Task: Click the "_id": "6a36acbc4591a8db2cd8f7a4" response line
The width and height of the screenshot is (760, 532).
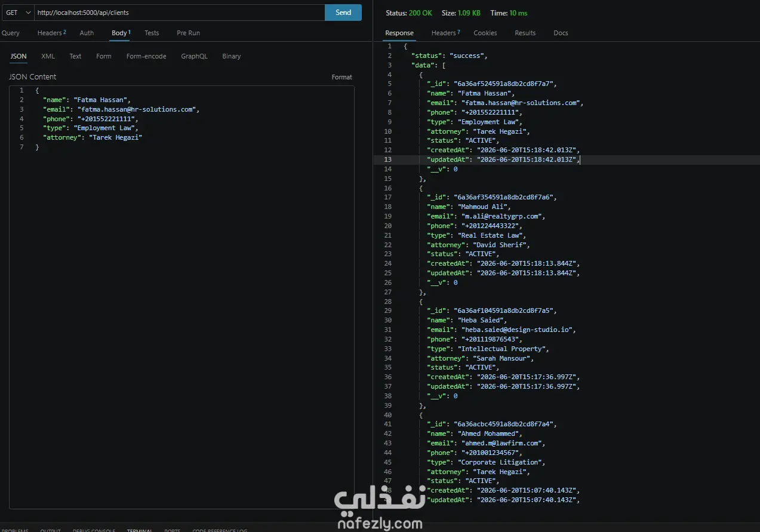Action: [x=492, y=424]
